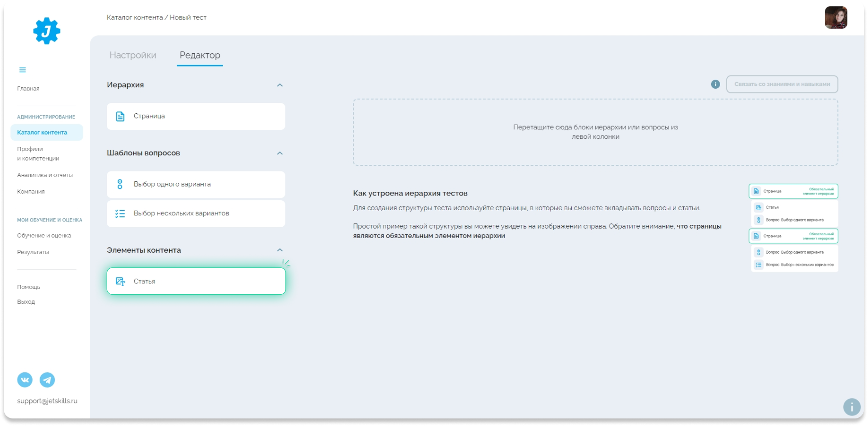This screenshot has height=426, width=868.
Task: Select the Страница hierarchy block
Action: pyautogui.click(x=196, y=116)
